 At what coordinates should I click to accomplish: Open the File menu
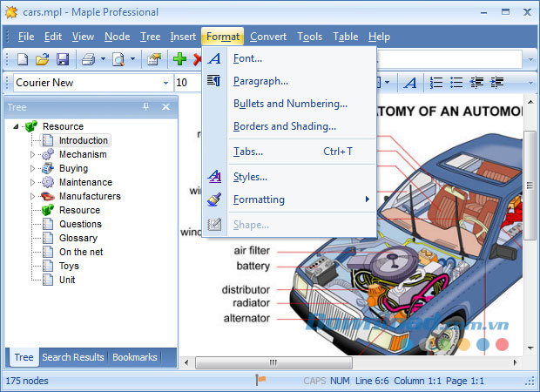[26, 37]
